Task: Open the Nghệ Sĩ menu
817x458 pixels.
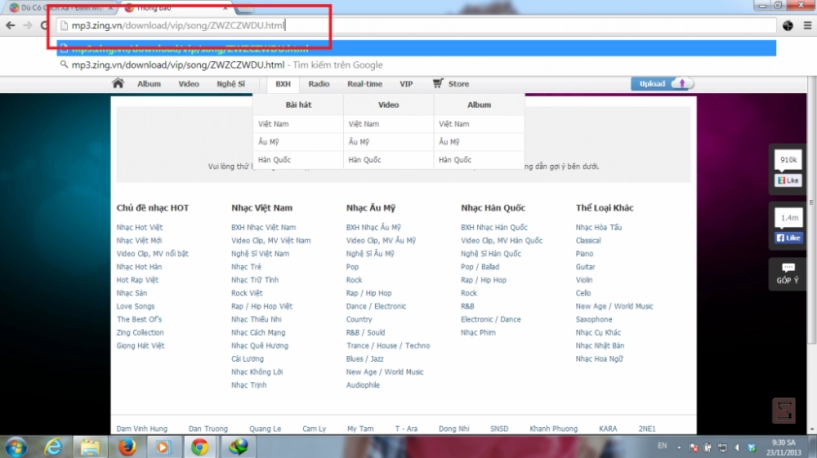Action: tap(231, 83)
